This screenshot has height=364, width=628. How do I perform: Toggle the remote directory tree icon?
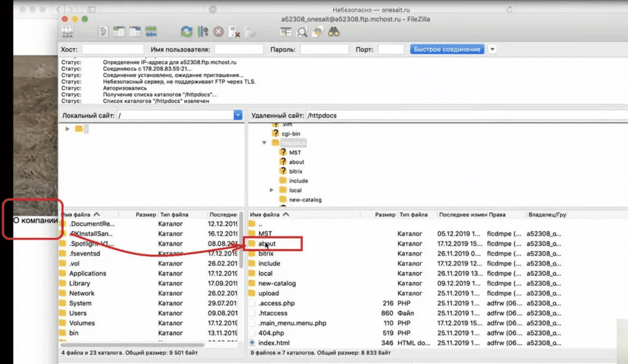135,32
